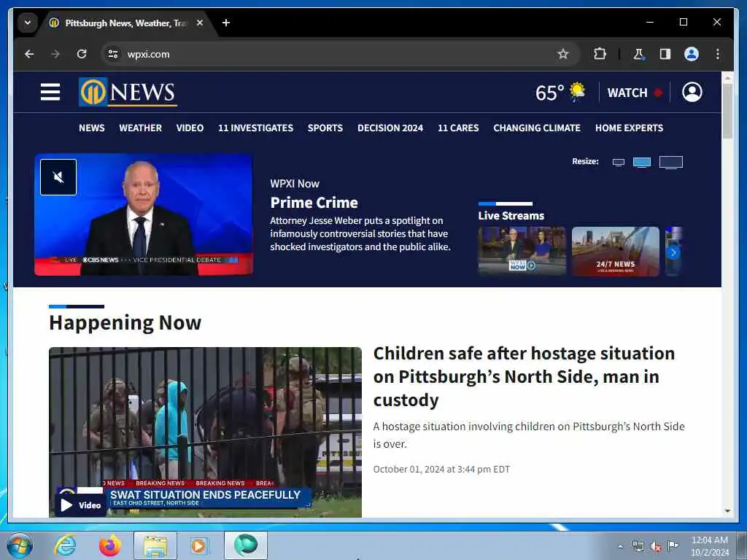Open the hostage situation story summary

(528, 435)
